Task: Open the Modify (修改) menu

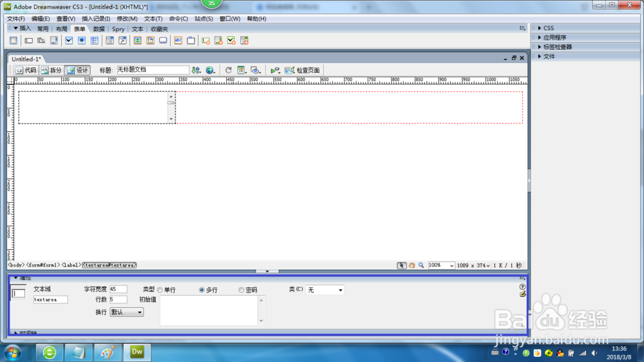Action: click(128, 19)
